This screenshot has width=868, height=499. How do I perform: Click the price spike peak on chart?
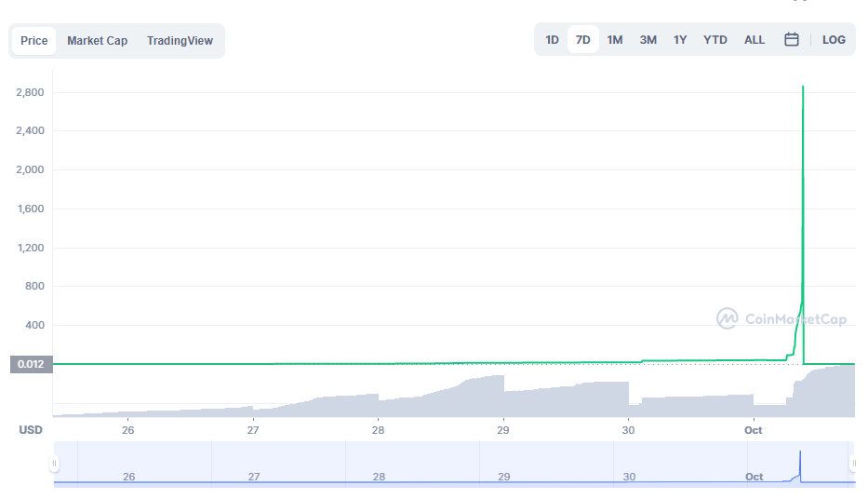(x=803, y=88)
